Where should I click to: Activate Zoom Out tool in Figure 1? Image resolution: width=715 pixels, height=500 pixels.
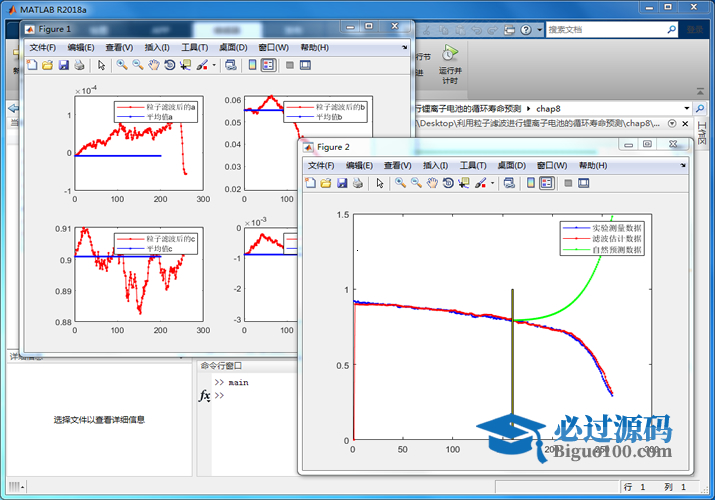point(138,65)
